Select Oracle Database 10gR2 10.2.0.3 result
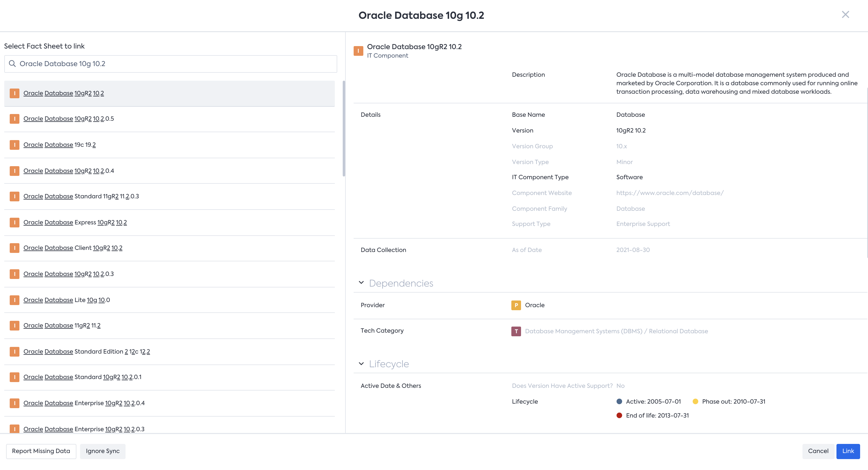 click(170, 274)
